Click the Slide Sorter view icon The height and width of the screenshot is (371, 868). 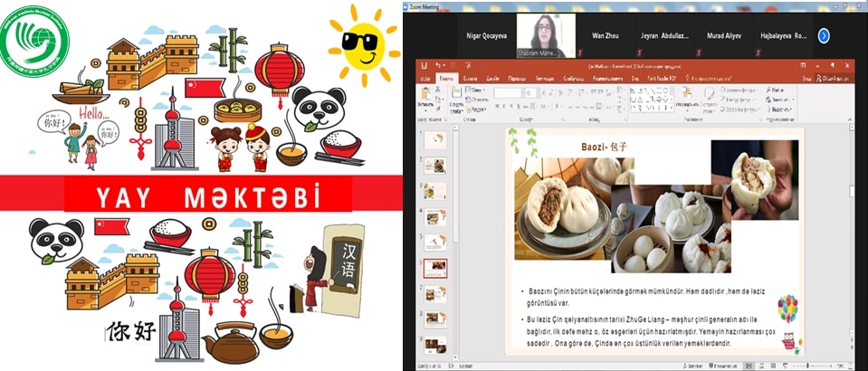click(x=764, y=366)
